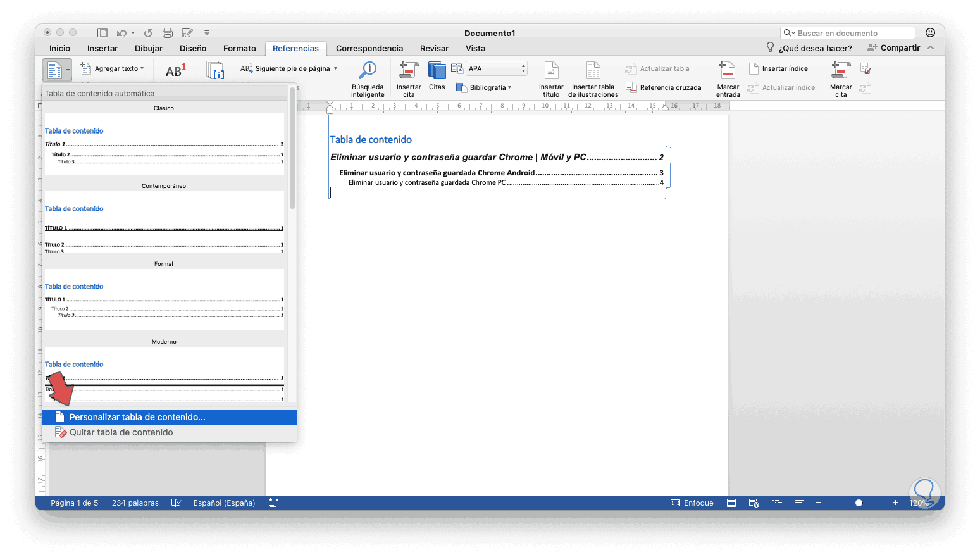The image size is (980, 557).
Task: Open the undo history dropdown arrow
Action: (133, 33)
